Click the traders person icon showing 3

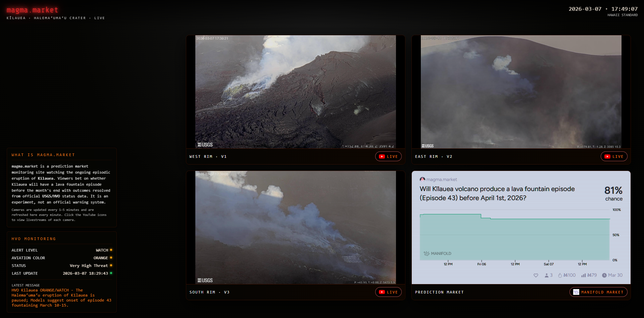[547, 275]
